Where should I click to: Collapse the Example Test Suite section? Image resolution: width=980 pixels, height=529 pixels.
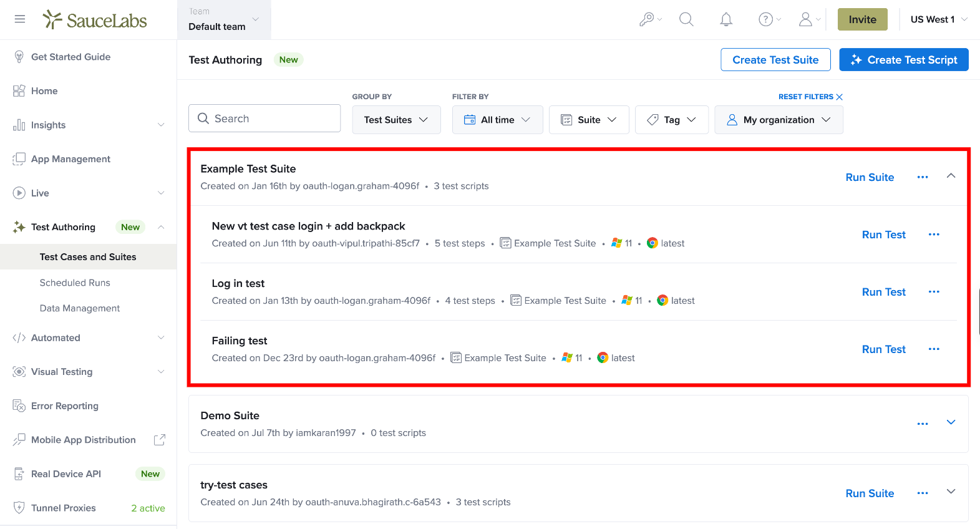(x=951, y=176)
